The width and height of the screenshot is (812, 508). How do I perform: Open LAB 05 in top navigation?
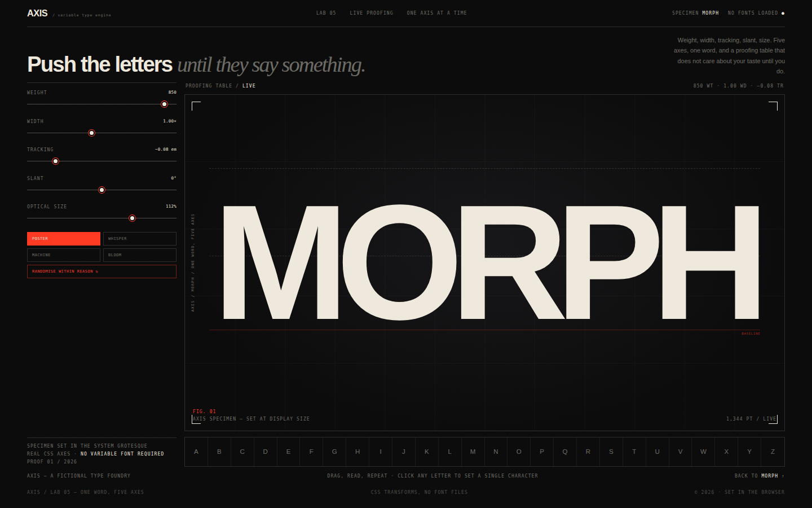click(326, 13)
